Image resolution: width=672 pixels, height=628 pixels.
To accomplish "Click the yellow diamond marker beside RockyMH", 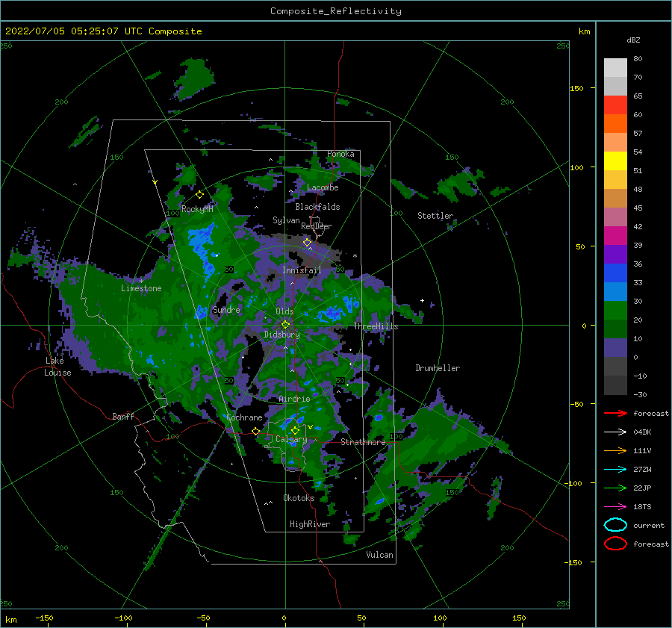I will 199,195.
